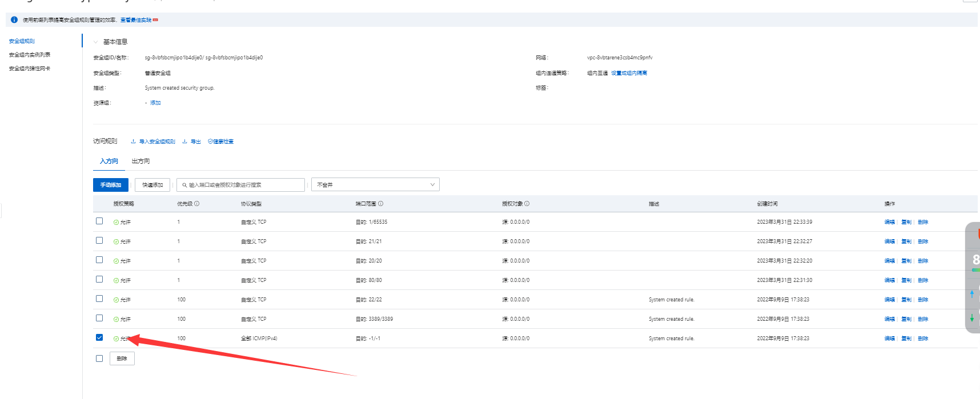This screenshot has height=399, width=980.
Task: Open the 查看最佳实践 link
Action: click(x=136, y=20)
